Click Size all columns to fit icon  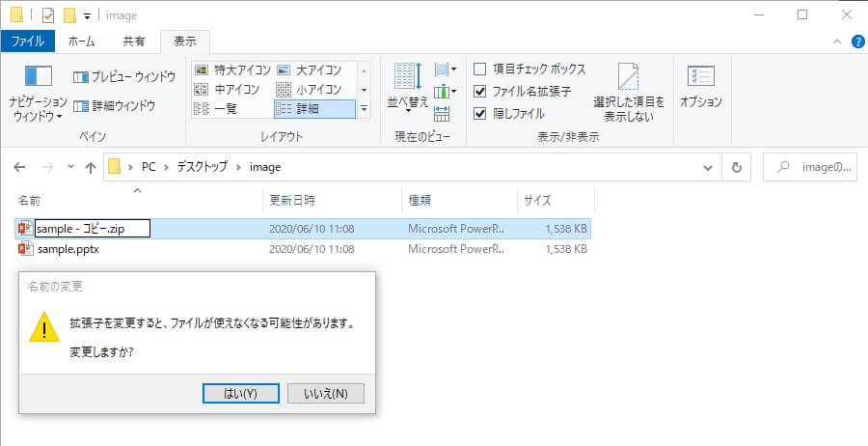[442, 113]
